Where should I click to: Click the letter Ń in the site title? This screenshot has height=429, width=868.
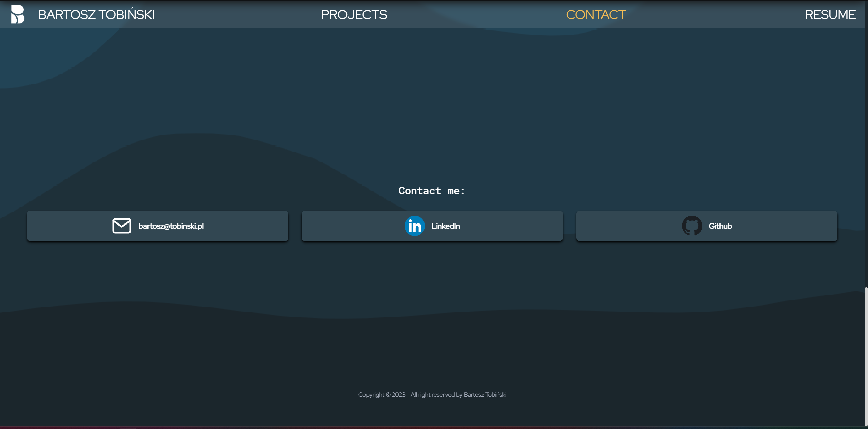pos(132,15)
